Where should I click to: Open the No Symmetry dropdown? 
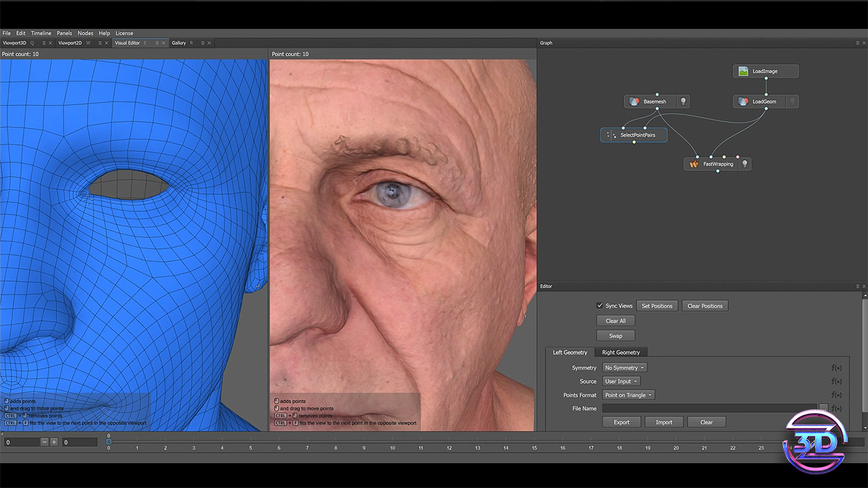[x=624, y=368]
